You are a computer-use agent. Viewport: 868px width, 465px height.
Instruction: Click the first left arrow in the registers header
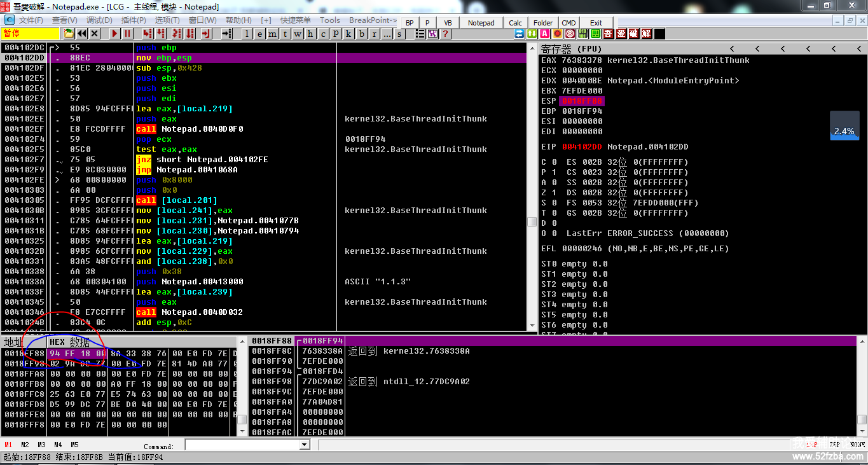click(x=732, y=49)
